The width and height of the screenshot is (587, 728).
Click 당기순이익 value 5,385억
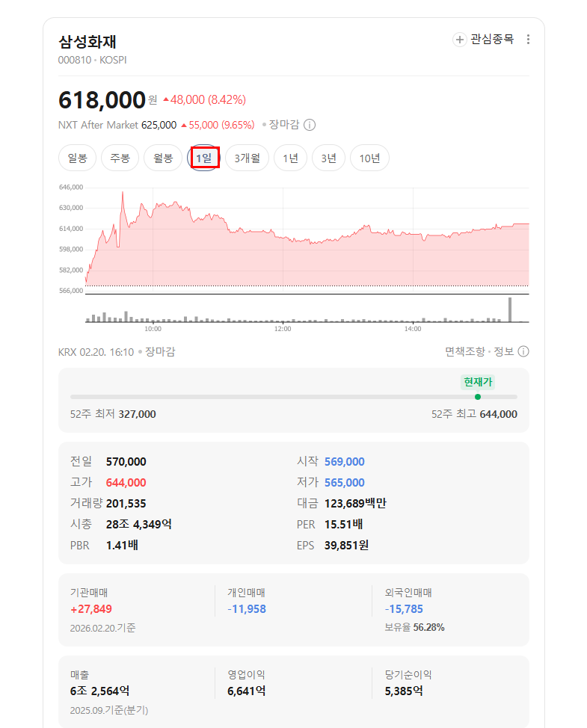[x=404, y=691]
